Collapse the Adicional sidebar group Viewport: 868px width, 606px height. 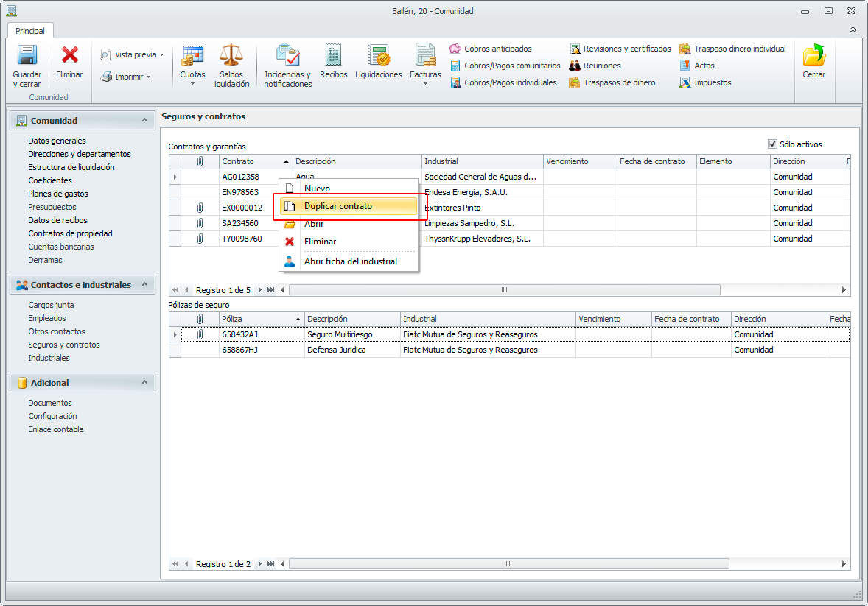[x=144, y=382]
